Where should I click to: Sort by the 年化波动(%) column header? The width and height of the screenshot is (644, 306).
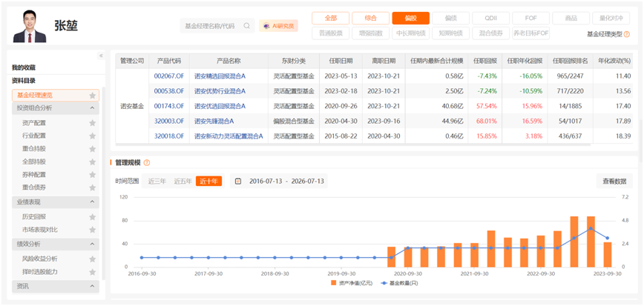pos(614,61)
